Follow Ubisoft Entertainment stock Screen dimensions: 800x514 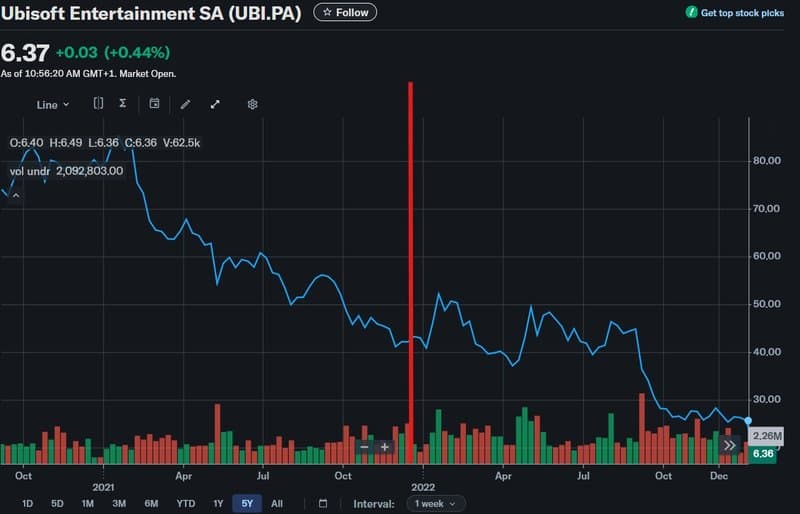coord(345,13)
